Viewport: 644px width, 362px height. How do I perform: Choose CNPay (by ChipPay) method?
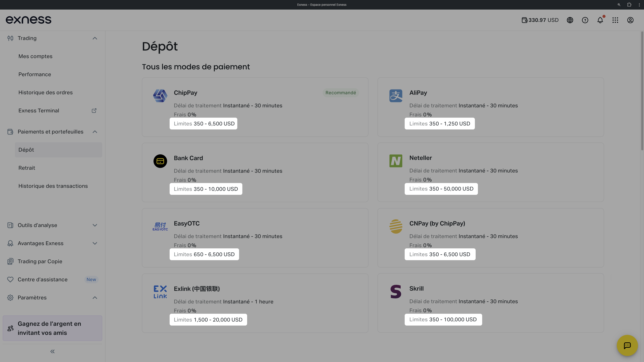(490, 238)
